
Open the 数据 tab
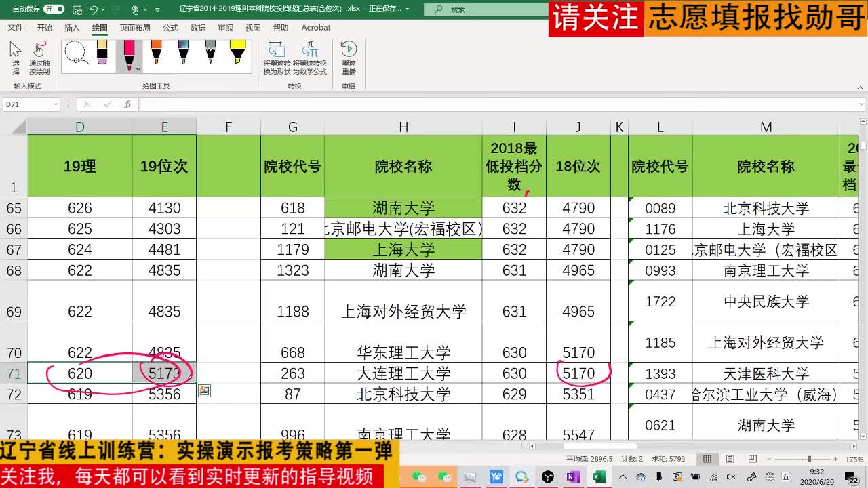(198, 28)
